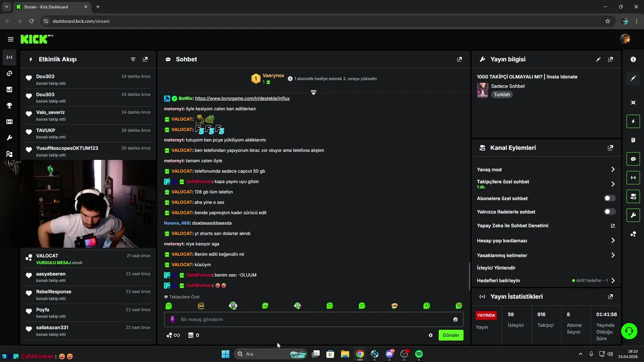
Task: Open the people/community icon in the left sidebar
Action: pyautogui.click(x=9, y=154)
